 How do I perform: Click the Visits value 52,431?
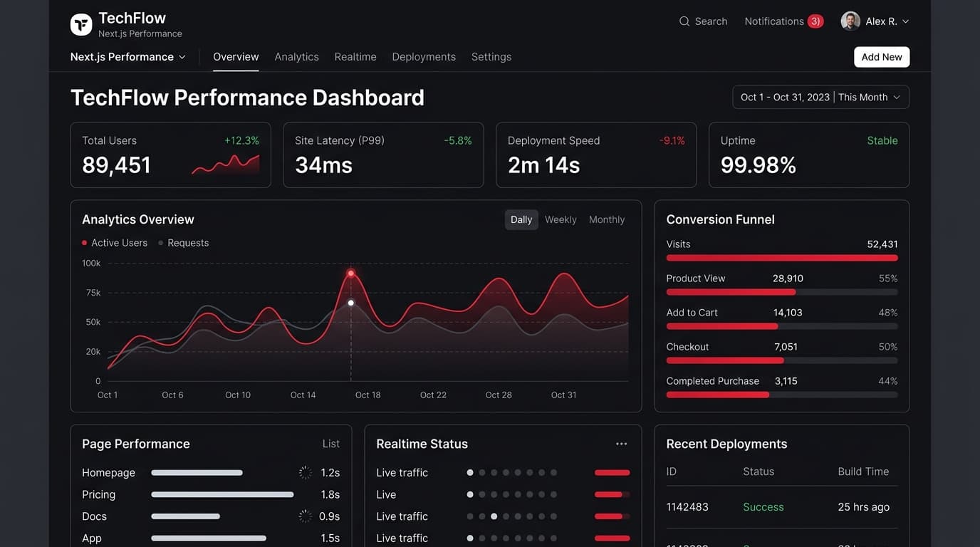(882, 244)
